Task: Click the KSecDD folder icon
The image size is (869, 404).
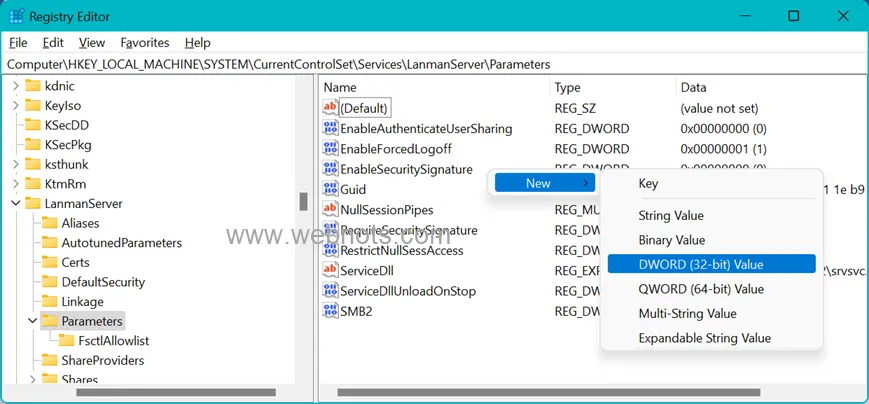Action: tap(33, 125)
